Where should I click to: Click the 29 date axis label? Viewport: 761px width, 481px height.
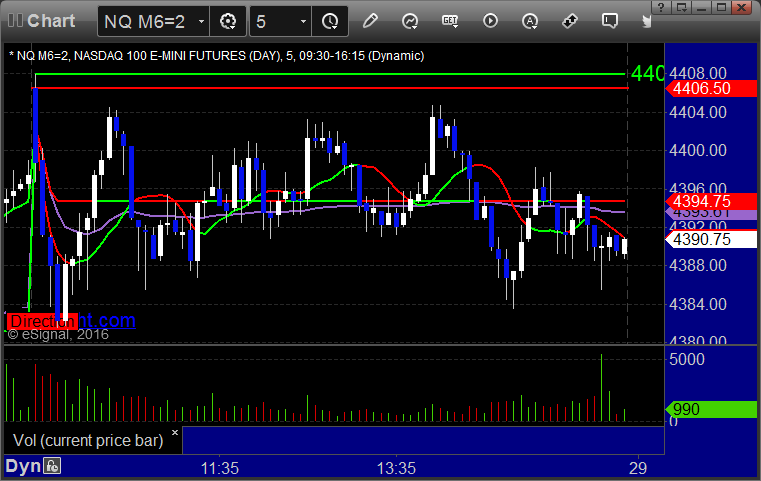click(x=638, y=468)
